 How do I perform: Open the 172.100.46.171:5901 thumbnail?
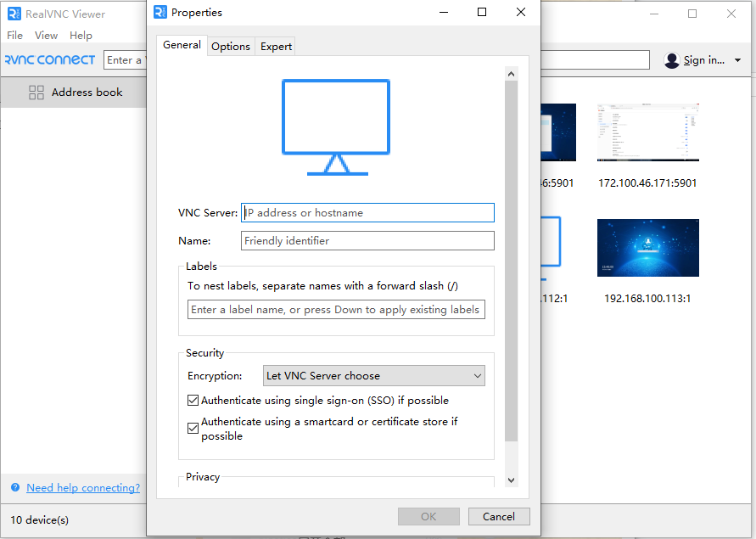648,132
